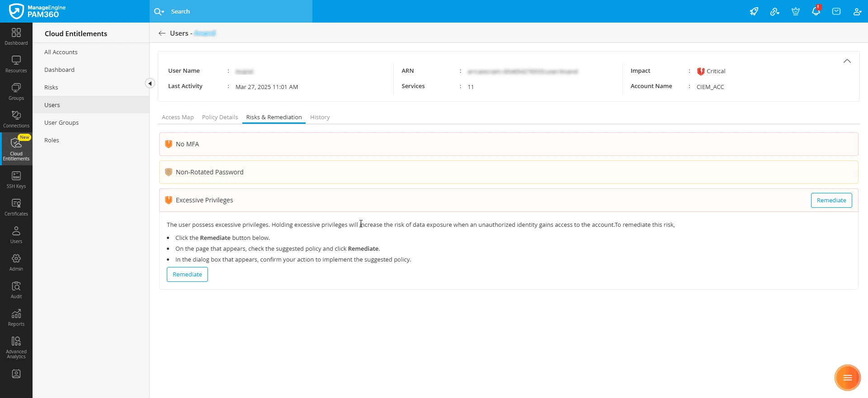
Task: Expand the No MFA risk row
Action: (x=509, y=144)
